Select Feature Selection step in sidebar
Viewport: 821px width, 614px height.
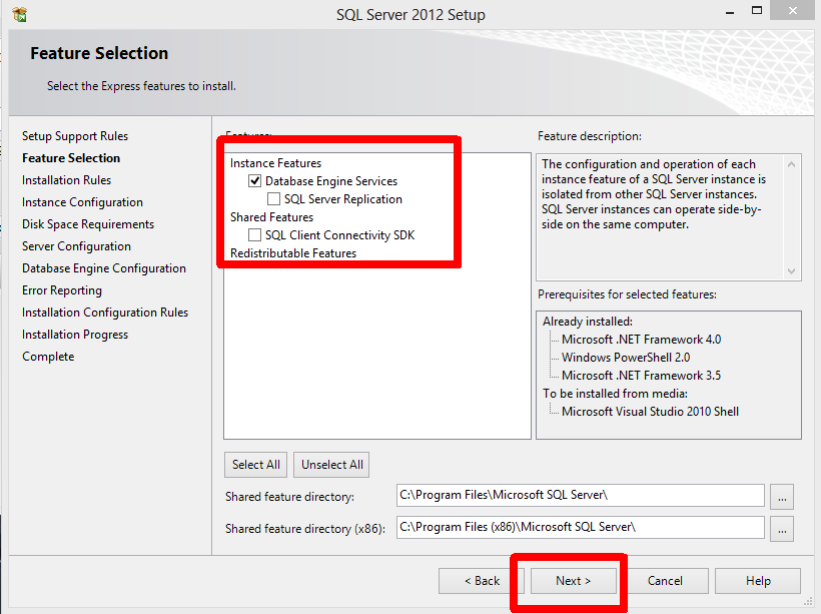coord(71,158)
